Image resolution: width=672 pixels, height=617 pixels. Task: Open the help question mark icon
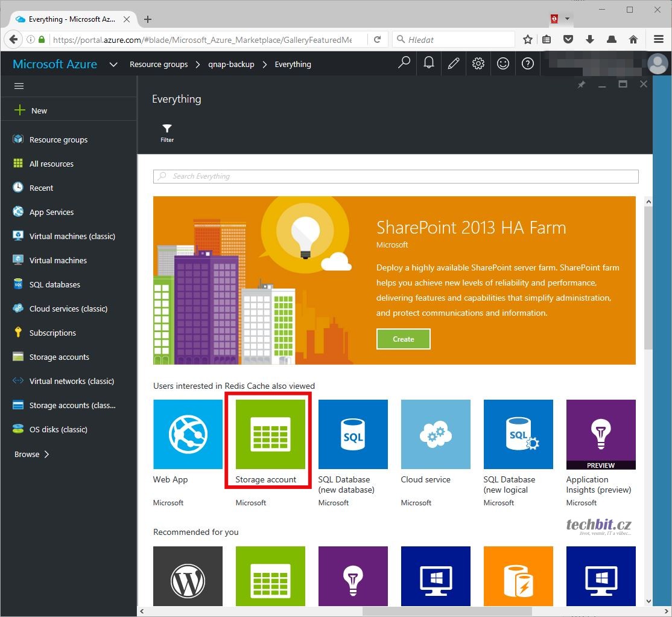point(528,63)
